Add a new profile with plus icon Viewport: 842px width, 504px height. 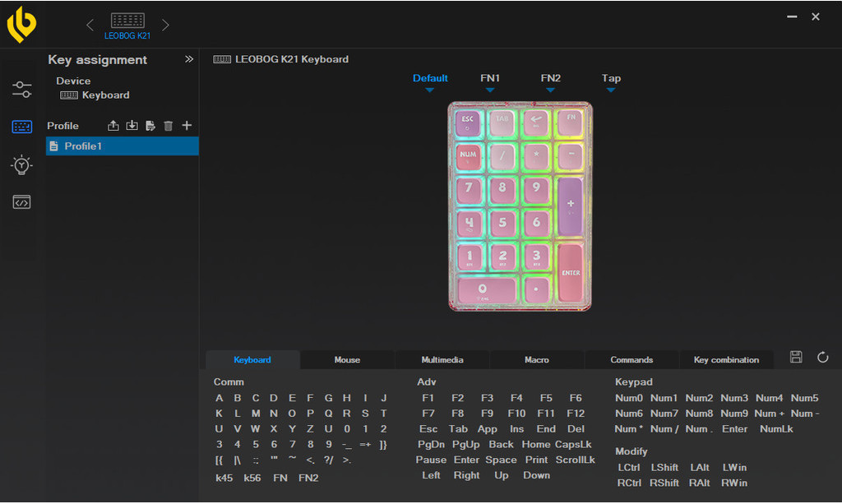click(x=187, y=126)
